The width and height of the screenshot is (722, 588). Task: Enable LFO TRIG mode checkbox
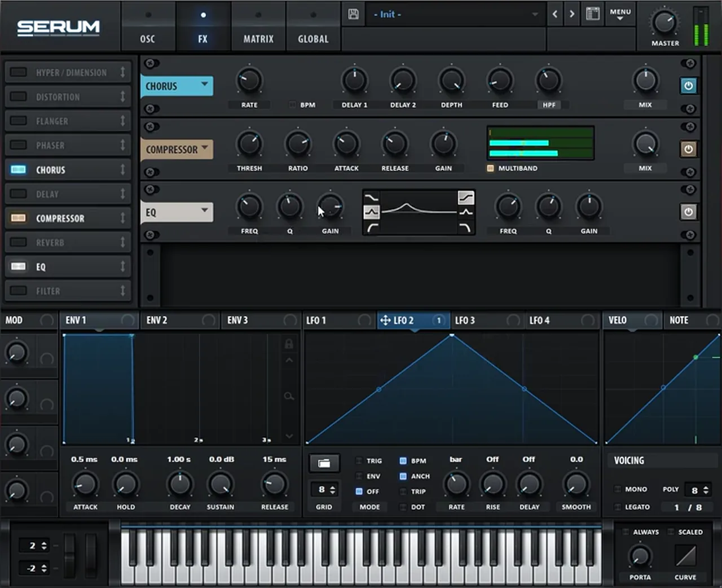tap(359, 460)
